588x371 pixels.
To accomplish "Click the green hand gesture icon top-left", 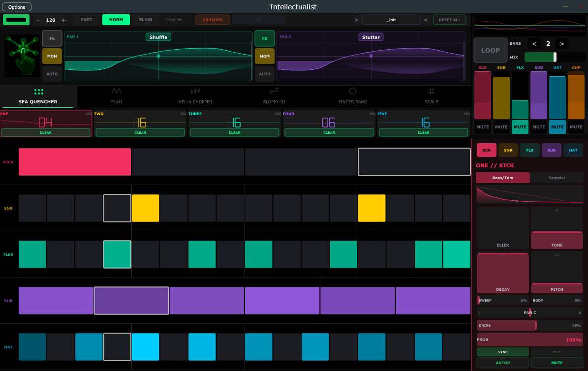I will click(x=21, y=55).
